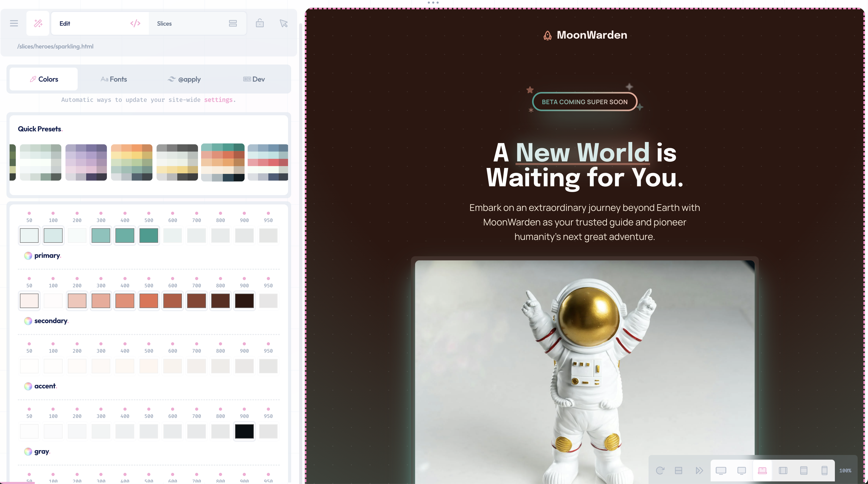Click the code brackets icon beside Edit
Viewport: 868px width, 484px height.
pyautogui.click(x=135, y=23)
